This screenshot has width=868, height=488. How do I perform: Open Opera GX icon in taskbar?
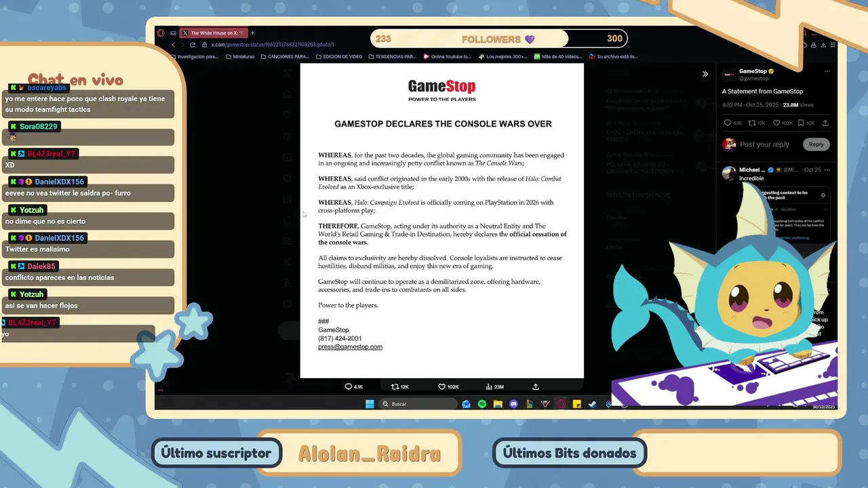coord(561,404)
